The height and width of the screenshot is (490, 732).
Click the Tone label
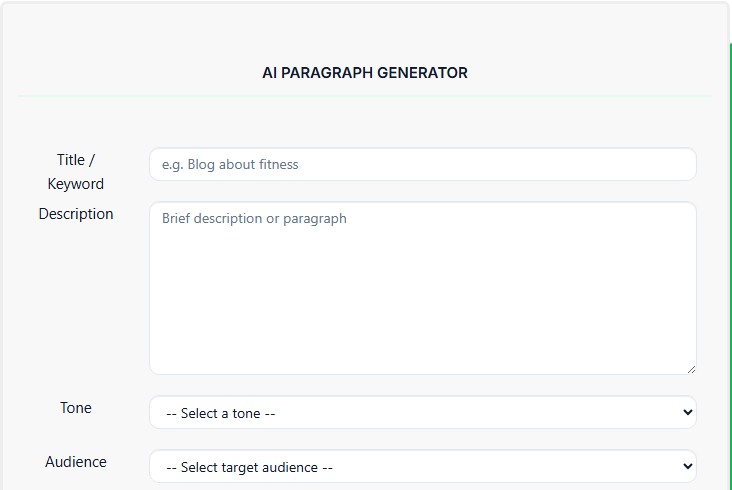pyautogui.click(x=76, y=408)
